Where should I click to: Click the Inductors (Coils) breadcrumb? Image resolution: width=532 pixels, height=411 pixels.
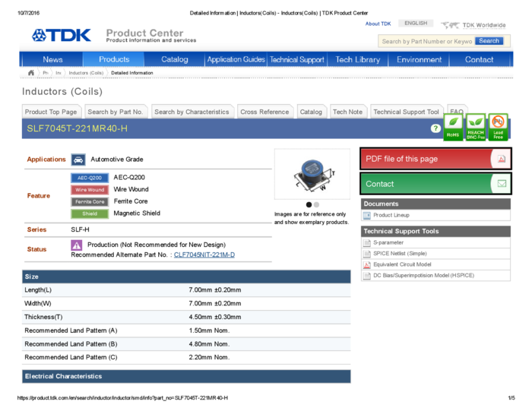86,73
